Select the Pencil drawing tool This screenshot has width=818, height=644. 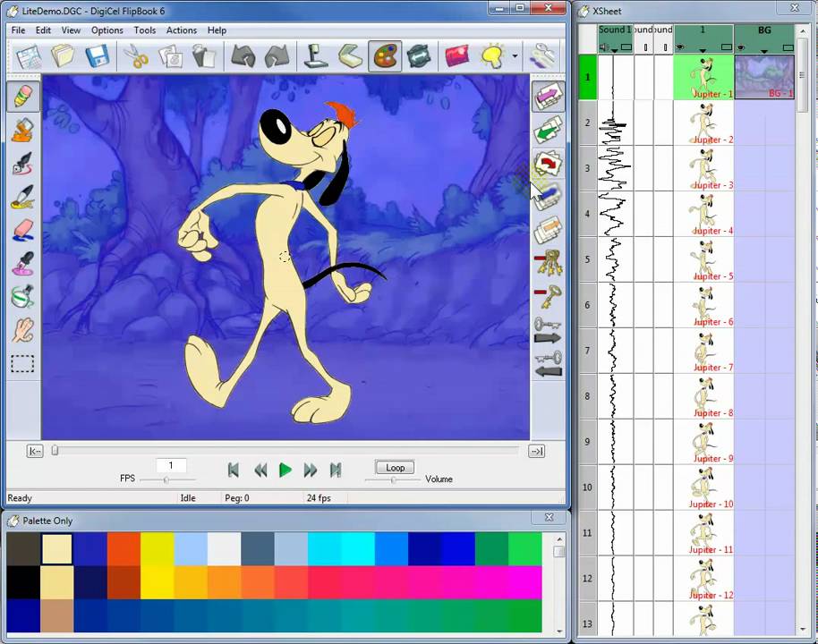tap(23, 97)
